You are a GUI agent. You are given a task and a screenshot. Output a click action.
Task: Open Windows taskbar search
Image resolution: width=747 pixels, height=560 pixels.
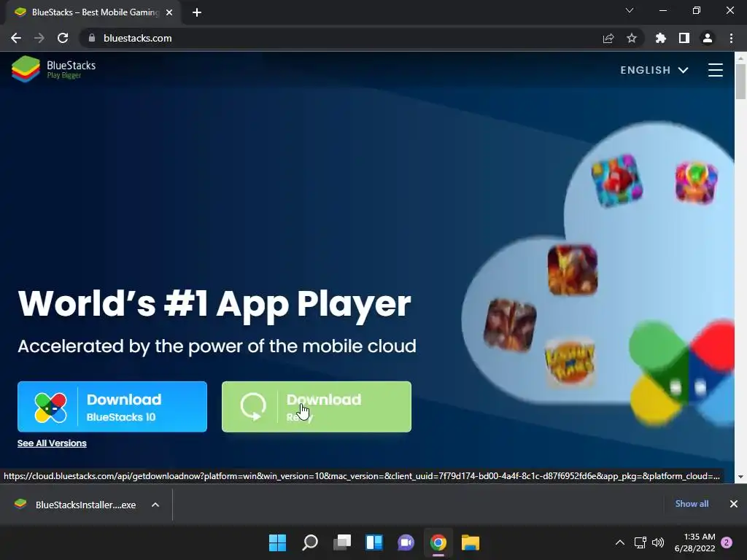(x=309, y=542)
